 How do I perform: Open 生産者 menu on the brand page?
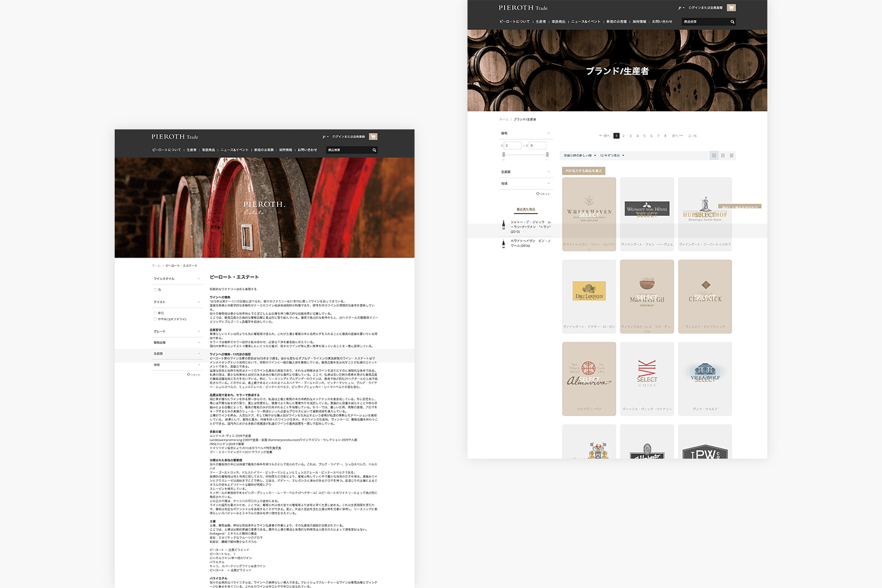pyautogui.click(x=540, y=22)
